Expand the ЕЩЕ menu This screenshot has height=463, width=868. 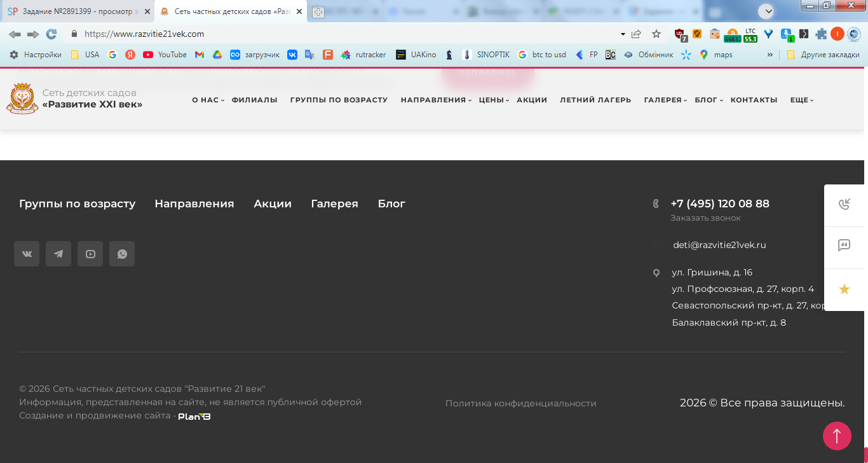pyautogui.click(x=801, y=100)
